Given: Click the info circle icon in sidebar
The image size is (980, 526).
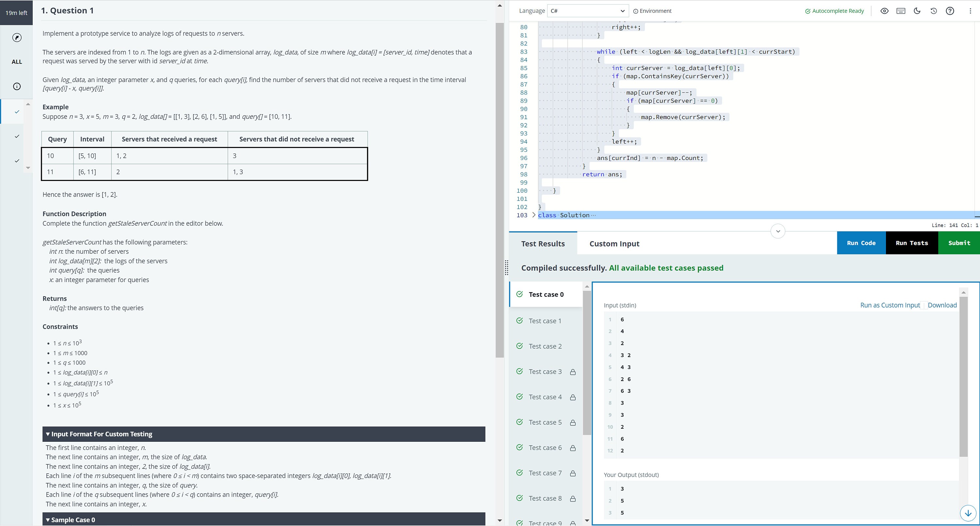Looking at the screenshot, I should [17, 86].
